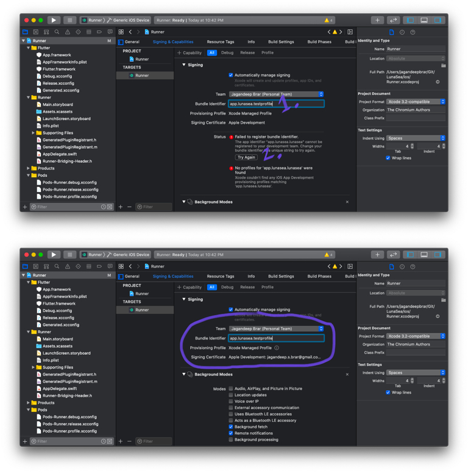This screenshot has height=476, width=468.
Task: Click the Run button in upper Xcode window
Action: [x=54, y=20]
